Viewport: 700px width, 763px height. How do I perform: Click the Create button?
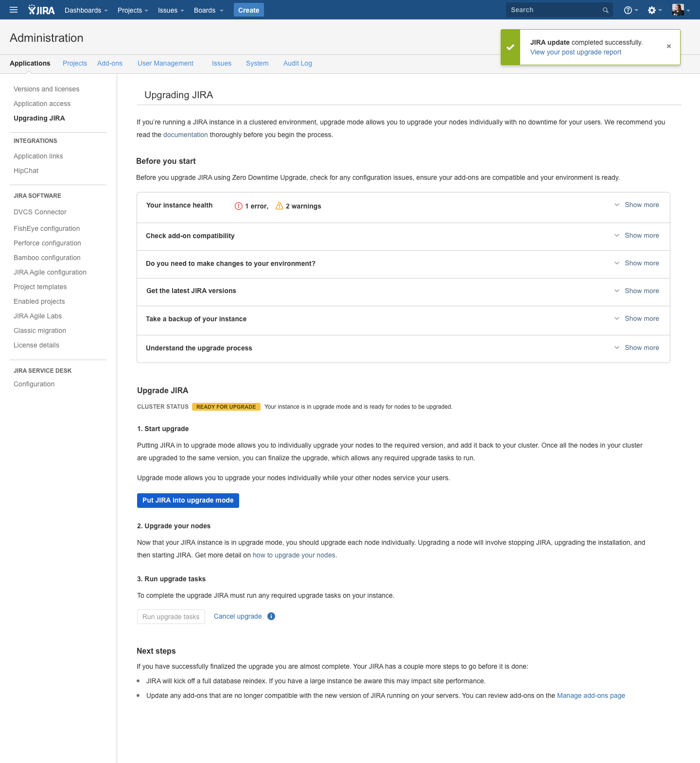click(x=248, y=10)
